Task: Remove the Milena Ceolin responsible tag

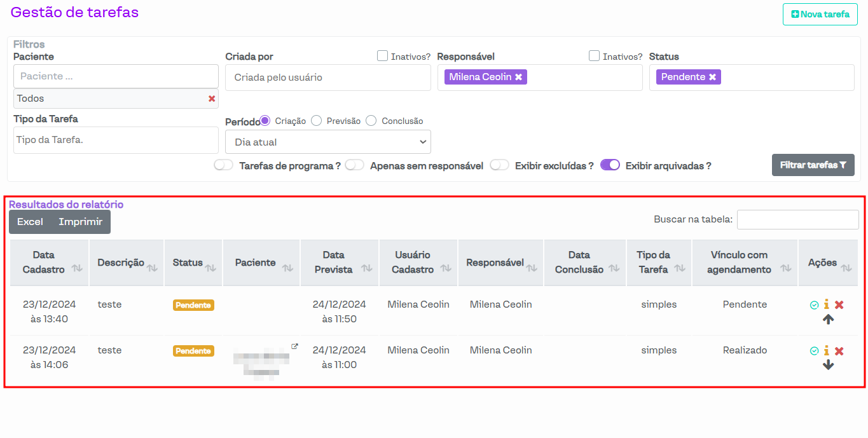Action: pos(518,77)
